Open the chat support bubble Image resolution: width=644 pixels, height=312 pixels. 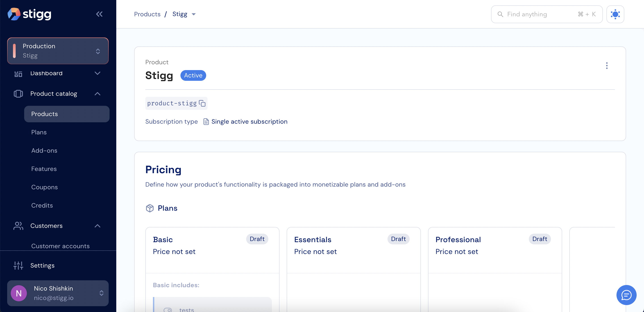626,295
